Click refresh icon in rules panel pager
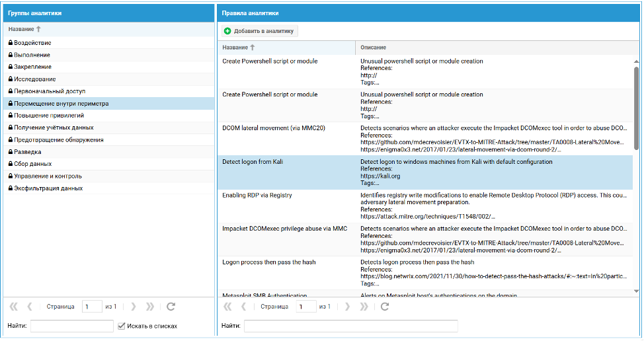644x341 pixels. pyautogui.click(x=385, y=307)
